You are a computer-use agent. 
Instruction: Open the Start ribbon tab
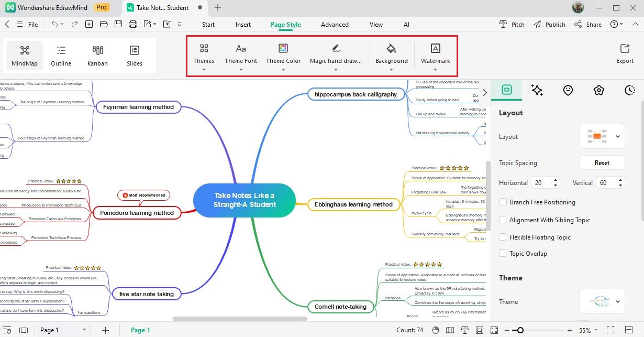pos(208,24)
